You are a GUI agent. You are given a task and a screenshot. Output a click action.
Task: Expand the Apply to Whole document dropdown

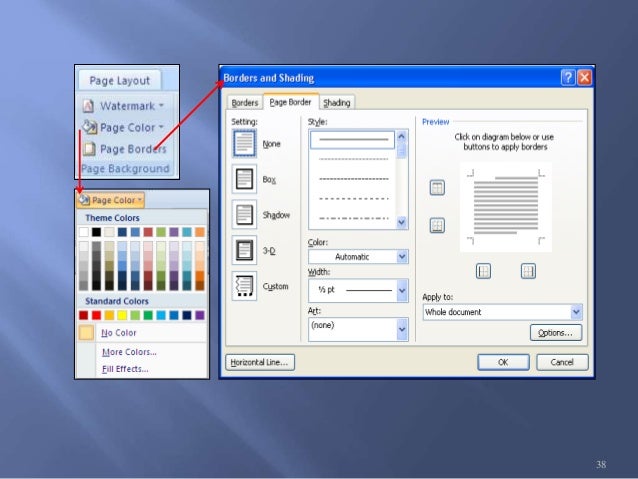[576, 312]
